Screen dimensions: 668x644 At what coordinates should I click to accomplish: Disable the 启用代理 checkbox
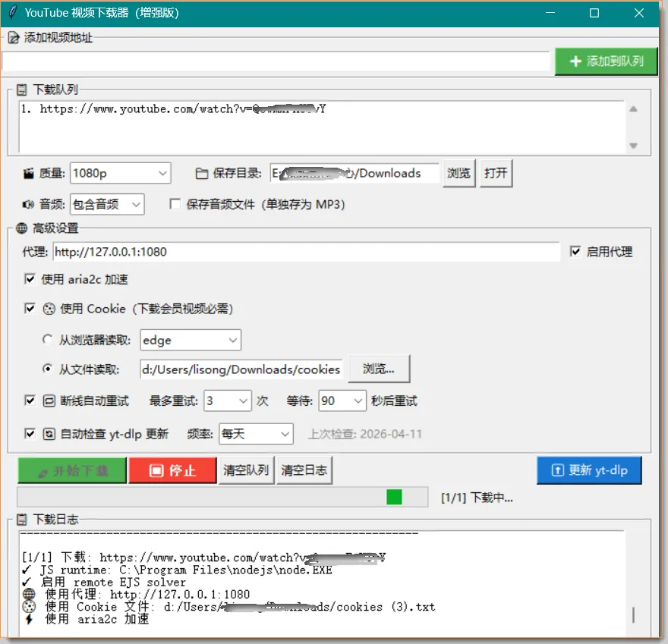point(575,251)
